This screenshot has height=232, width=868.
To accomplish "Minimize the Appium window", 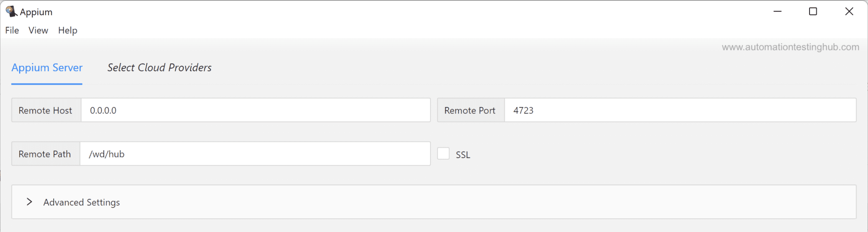I will (777, 11).
